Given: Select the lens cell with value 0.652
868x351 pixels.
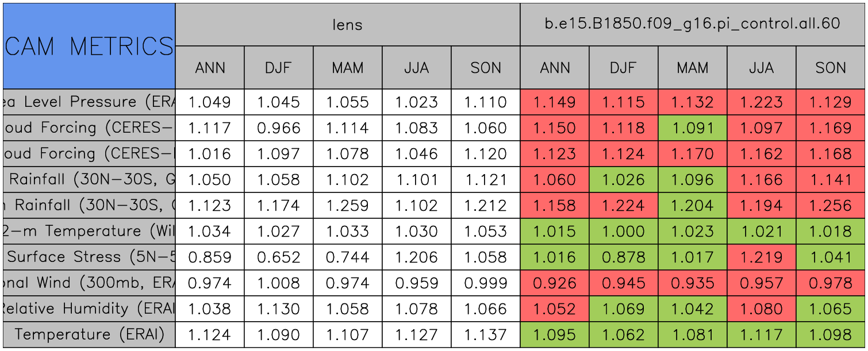Looking at the screenshot, I should 278,257.
